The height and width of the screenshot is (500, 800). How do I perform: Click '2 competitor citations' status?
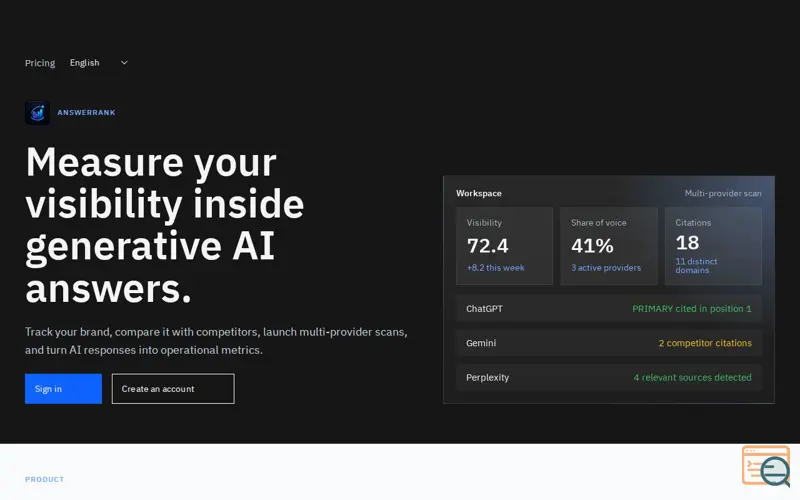705,343
